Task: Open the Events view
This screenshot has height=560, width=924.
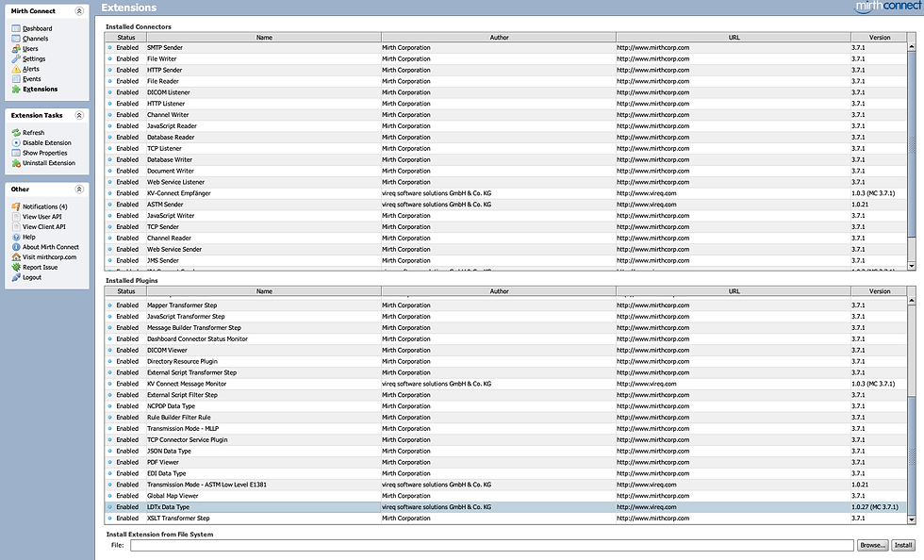Action: [32, 79]
